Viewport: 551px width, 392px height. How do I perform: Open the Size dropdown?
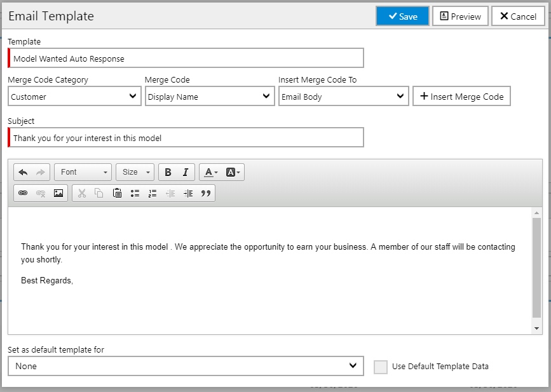(x=135, y=172)
